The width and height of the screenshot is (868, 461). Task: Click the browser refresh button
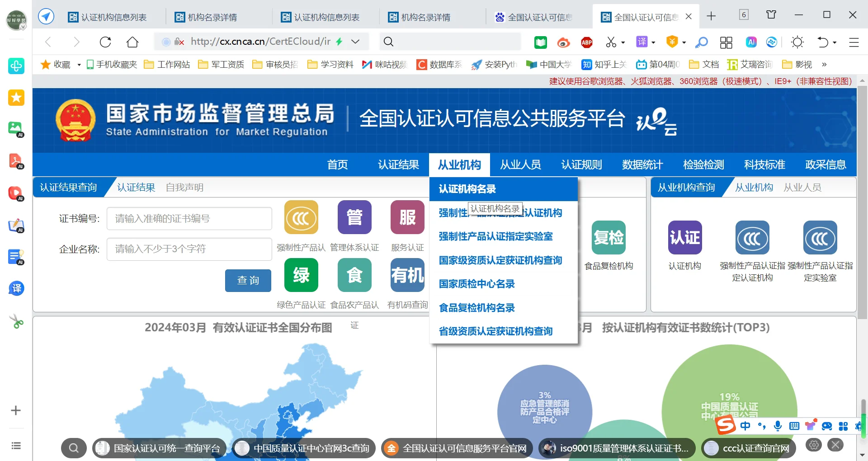[105, 42]
